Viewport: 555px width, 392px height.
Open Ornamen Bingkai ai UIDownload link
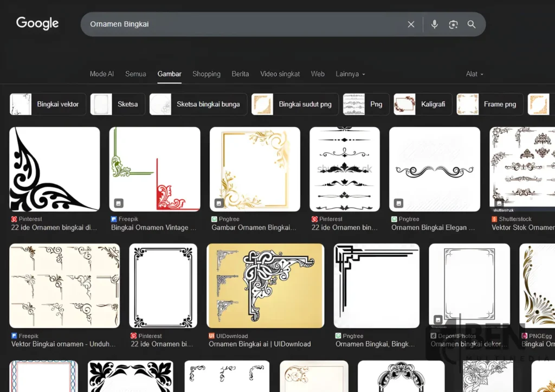click(260, 344)
